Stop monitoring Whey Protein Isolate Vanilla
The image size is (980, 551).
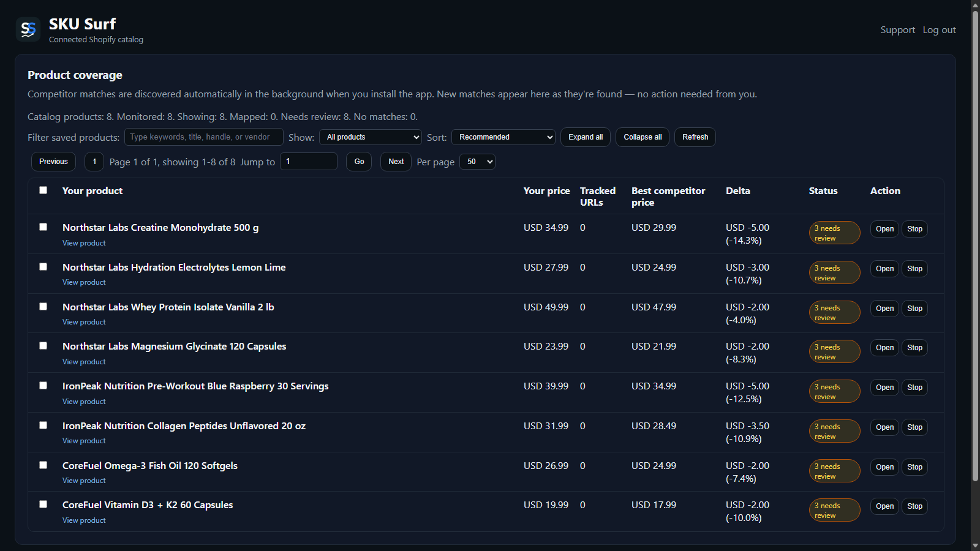coord(914,309)
